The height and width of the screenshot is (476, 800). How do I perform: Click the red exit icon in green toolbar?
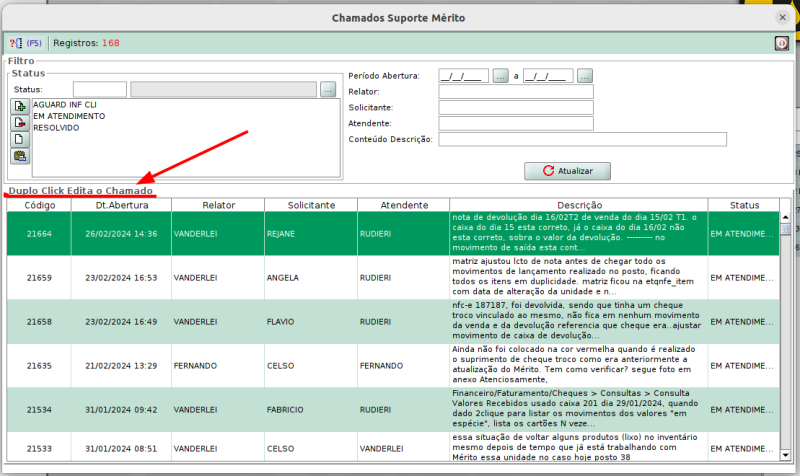tap(781, 43)
